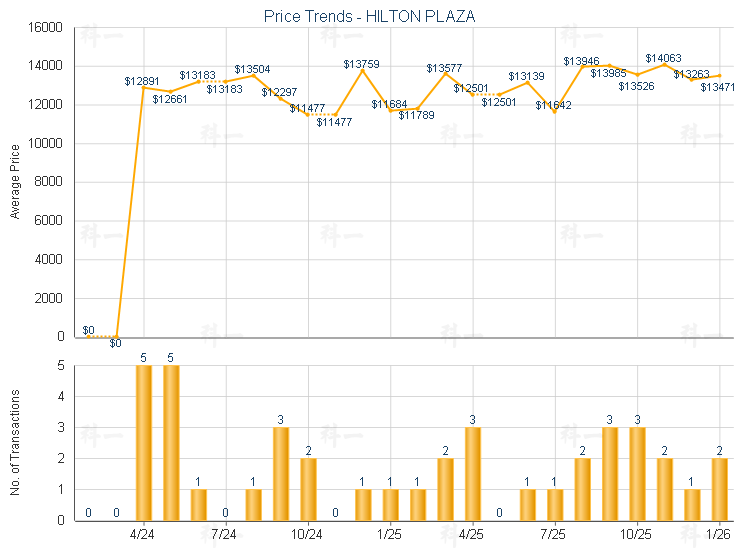Image resolution: width=740 pixels, height=550 pixels.
Task: Click the last bar above 1/26
Action: [719, 488]
